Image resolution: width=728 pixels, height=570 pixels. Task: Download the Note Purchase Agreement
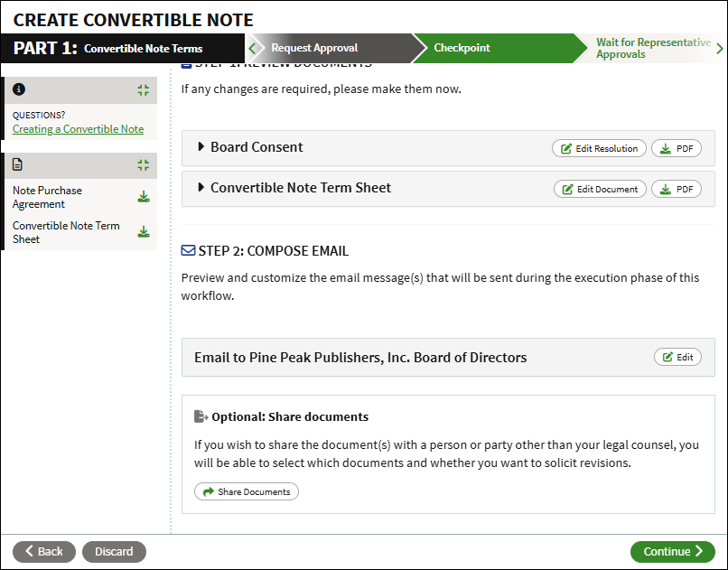point(144,197)
